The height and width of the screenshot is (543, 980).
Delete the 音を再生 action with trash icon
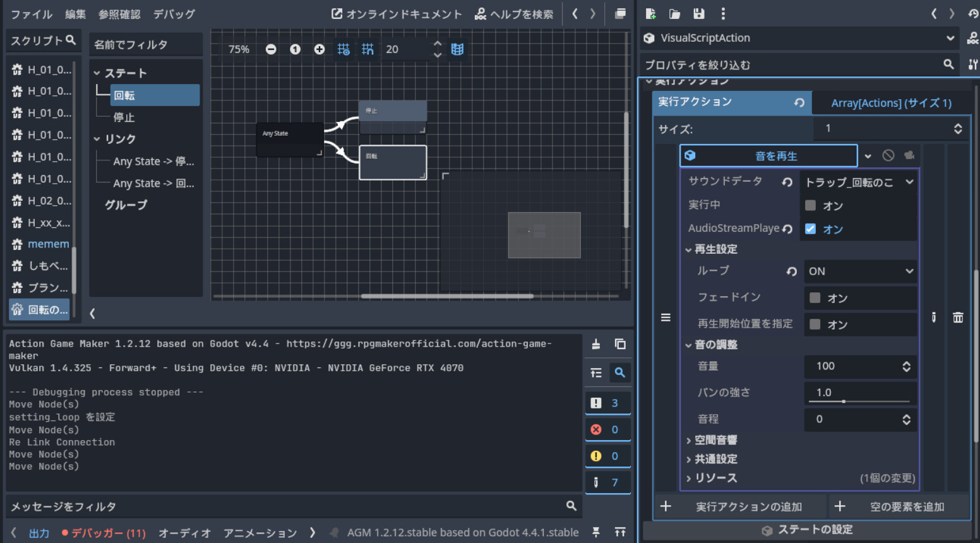coord(958,318)
